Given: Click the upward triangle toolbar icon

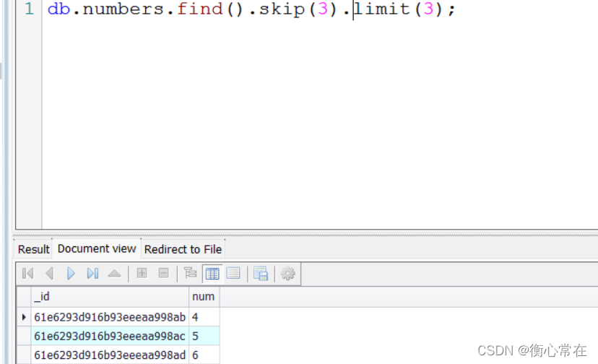Looking at the screenshot, I should (x=114, y=273).
